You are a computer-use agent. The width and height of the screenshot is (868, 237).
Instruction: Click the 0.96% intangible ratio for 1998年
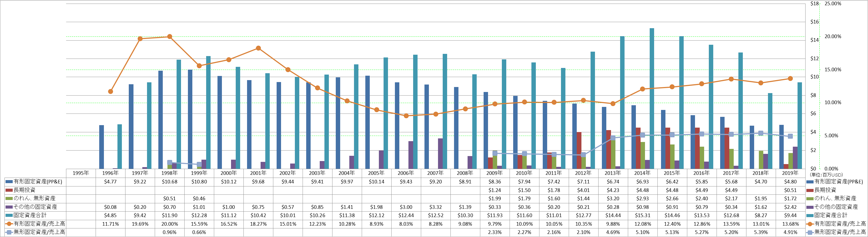pos(169,232)
